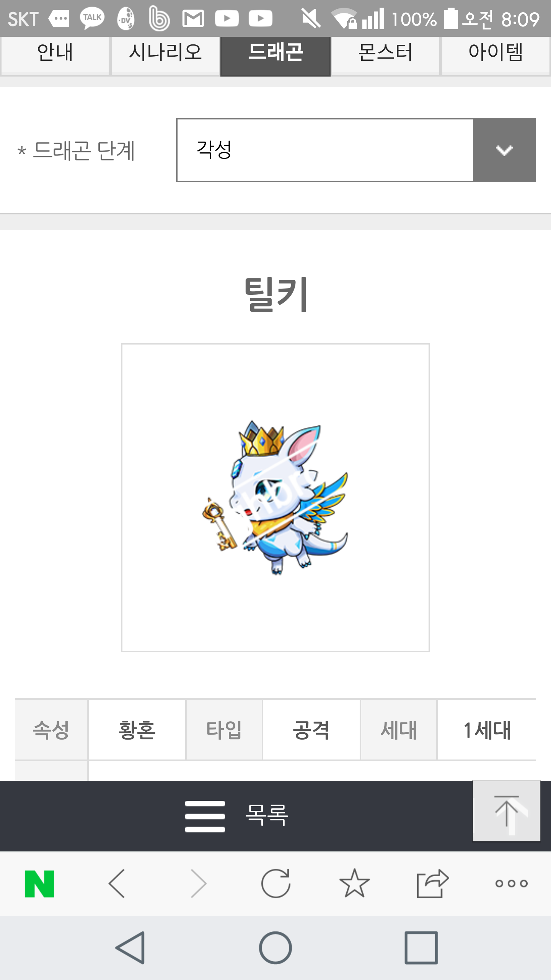Reload the page with refresh icon

[x=276, y=883]
